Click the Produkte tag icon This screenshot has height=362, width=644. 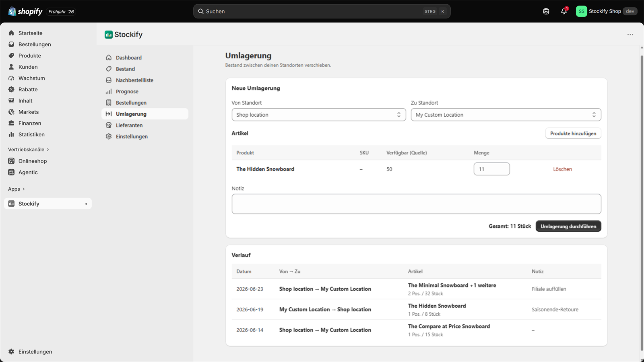pyautogui.click(x=11, y=56)
